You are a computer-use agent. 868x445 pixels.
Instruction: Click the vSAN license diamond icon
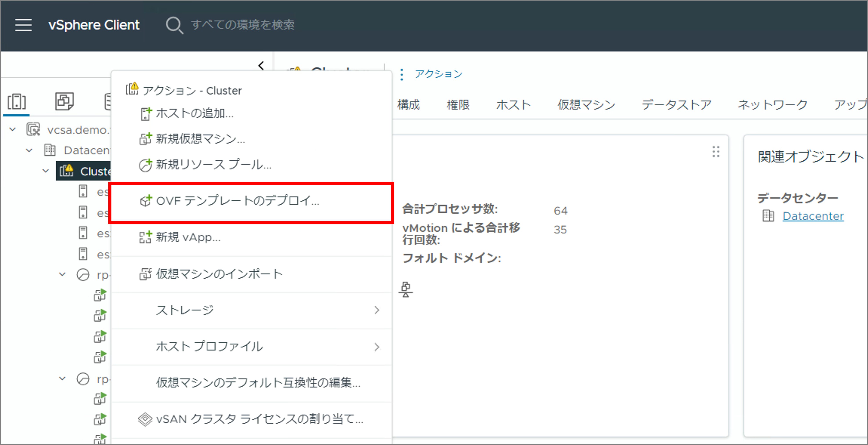click(x=145, y=419)
